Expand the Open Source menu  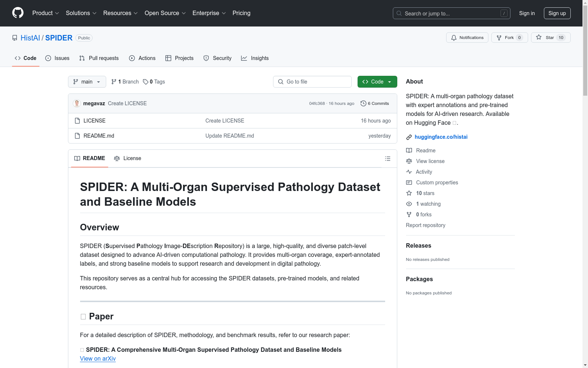[x=165, y=13]
